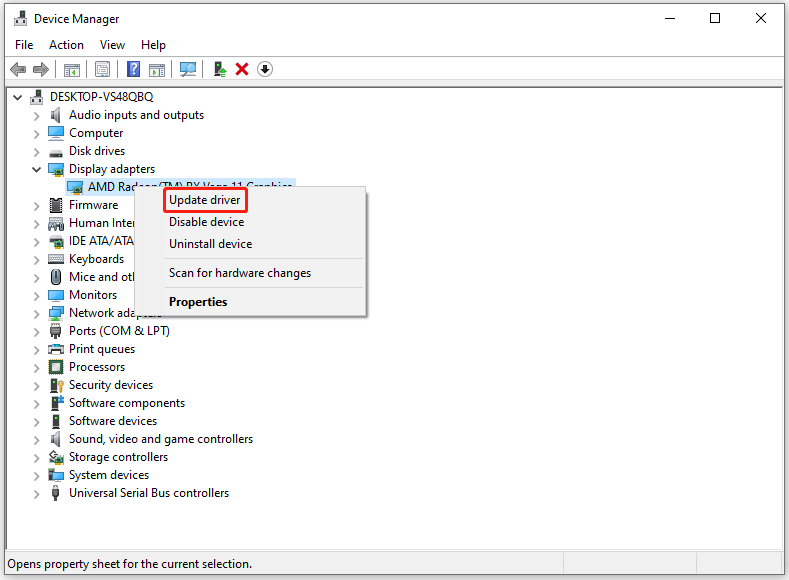Expand the Audio inputs and outputs node
The width and height of the screenshot is (789, 580).
37,115
